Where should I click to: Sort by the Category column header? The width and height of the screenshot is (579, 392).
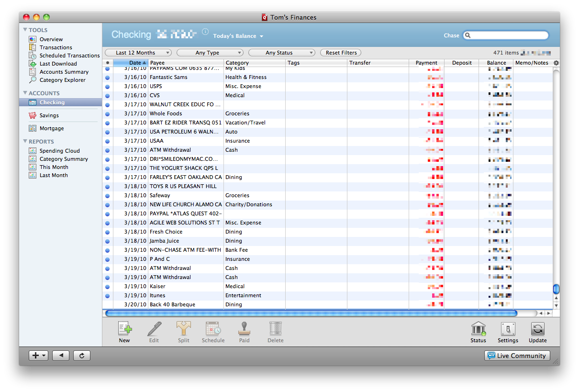(255, 63)
